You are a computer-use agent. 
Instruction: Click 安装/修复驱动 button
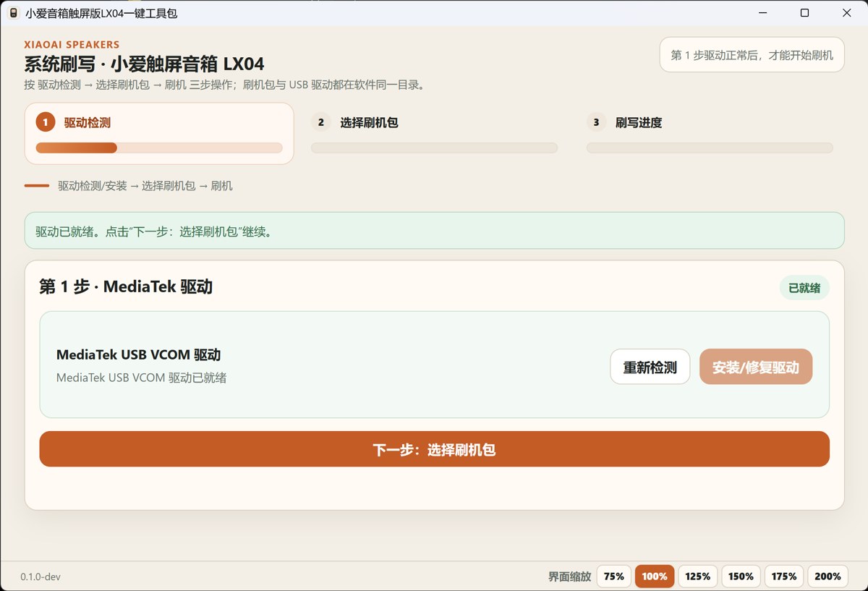(756, 367)
